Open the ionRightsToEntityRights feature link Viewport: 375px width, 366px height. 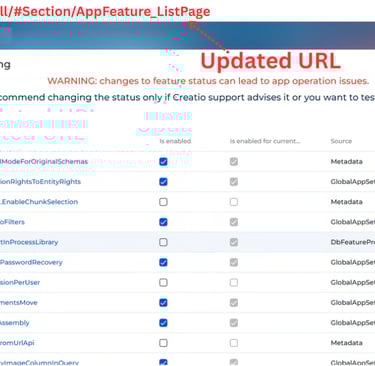pos(40,182)
